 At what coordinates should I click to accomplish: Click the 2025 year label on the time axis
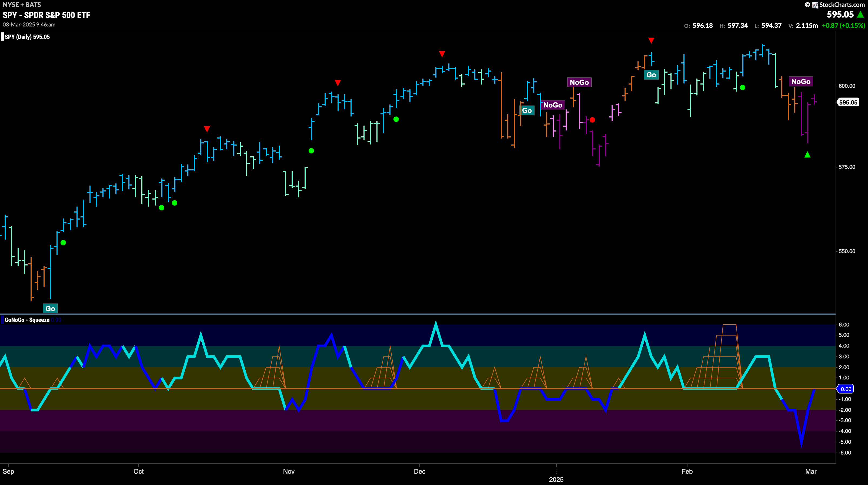point(556,480)
